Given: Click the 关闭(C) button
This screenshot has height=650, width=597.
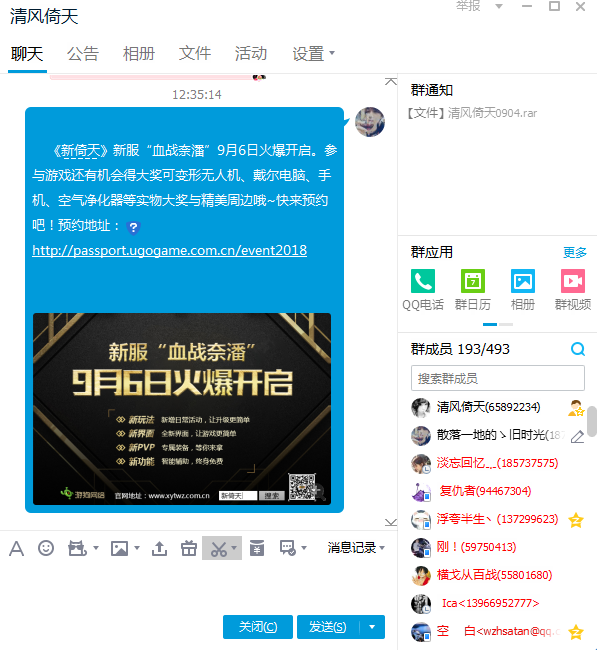Looking at the screenshot, I should click(258, 627).
